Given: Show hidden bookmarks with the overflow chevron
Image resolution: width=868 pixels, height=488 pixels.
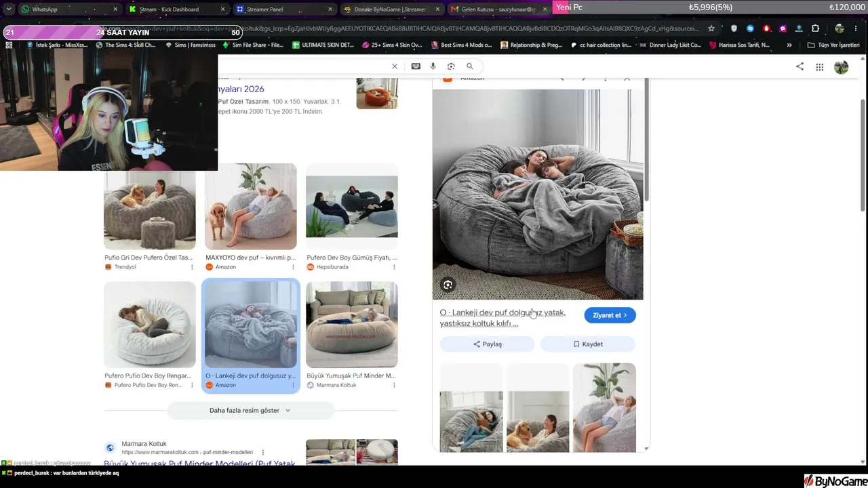Looking at the screenshot, I should tap(789, 45).
